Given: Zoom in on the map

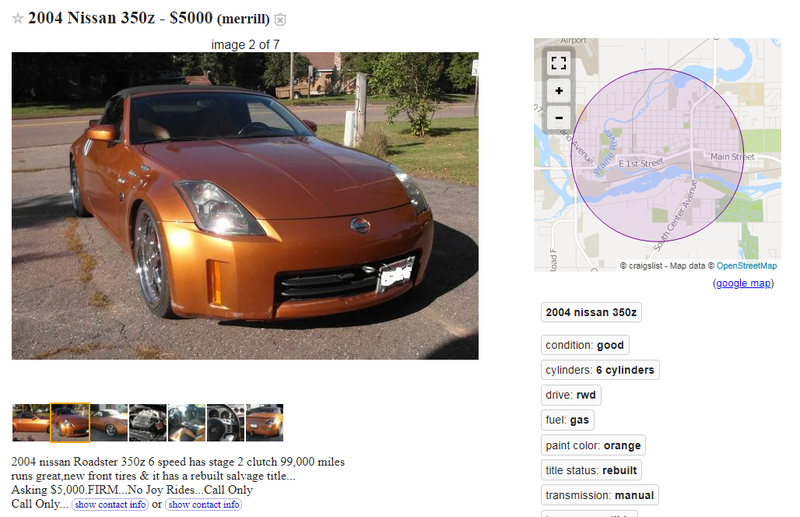Looking at the screenshot, I should click(559, 91).
